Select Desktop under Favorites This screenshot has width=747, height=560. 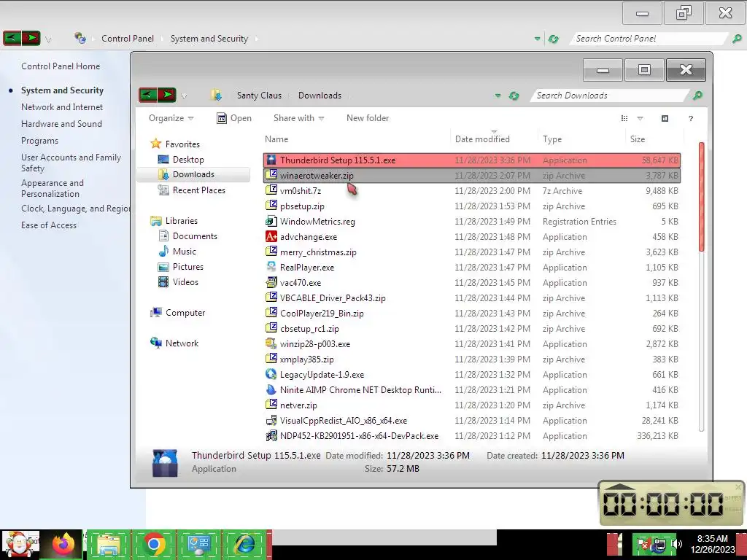188,160
